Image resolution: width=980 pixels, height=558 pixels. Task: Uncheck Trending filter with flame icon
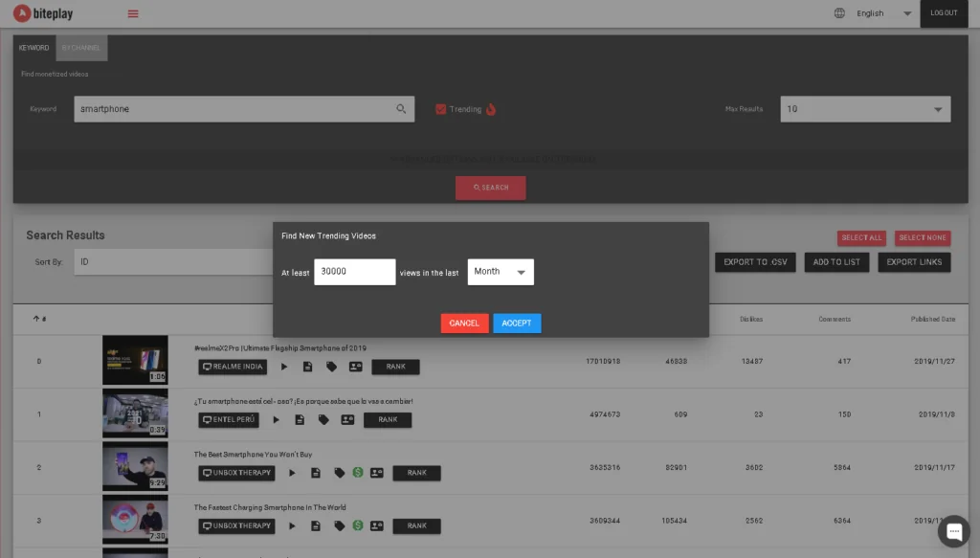[x=441, y=109]
